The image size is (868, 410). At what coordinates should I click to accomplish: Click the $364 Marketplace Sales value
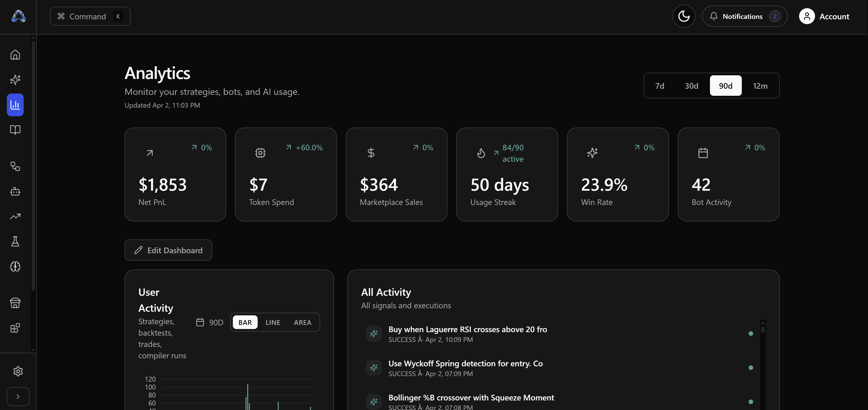(x=379, y=185)
